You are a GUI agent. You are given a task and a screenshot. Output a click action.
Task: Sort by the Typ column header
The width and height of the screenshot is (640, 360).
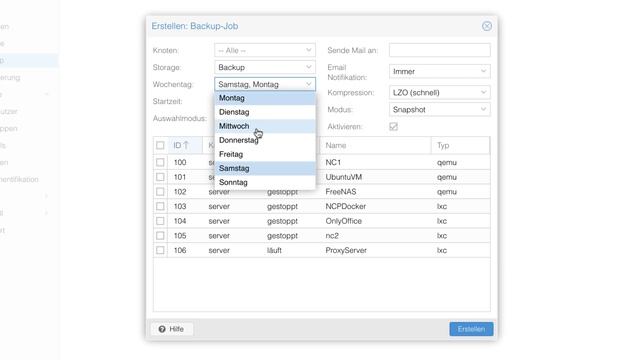[x=460, y=145]
